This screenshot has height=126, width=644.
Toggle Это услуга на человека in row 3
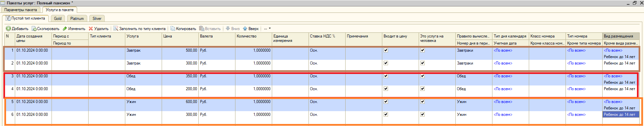tap(423, 76)
